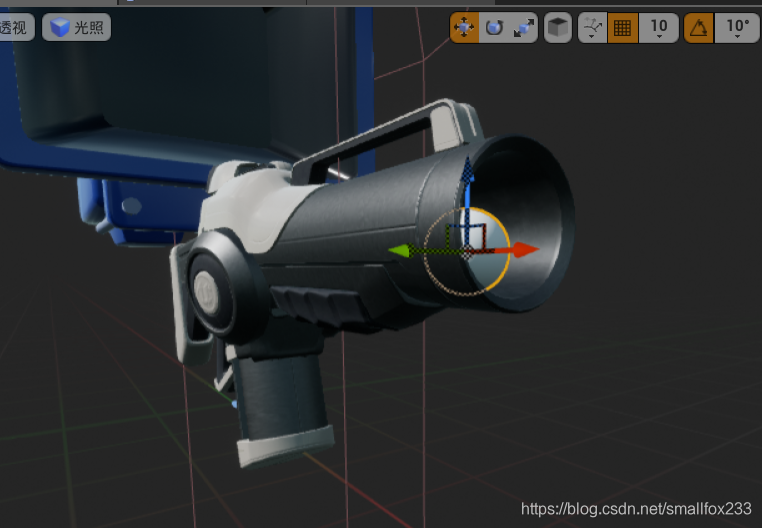The width and height of the screenshot is (762, 528).
Task: Select the rotate transform tool
Action: coord(494,27)
